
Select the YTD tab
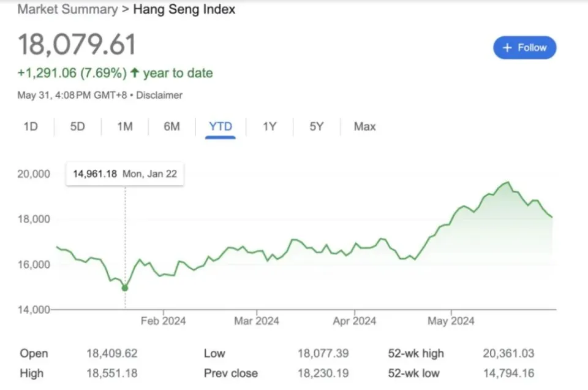point(221,126)
